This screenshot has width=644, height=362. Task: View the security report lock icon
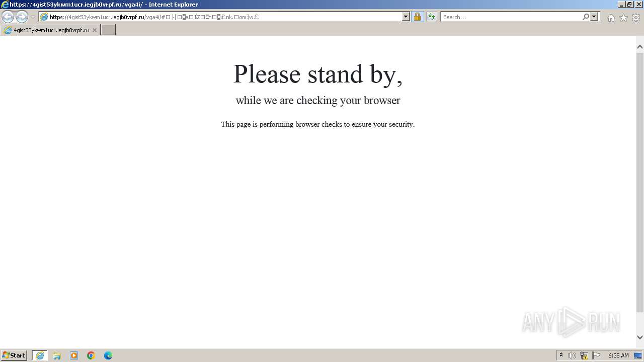click(x=417, y=17)
